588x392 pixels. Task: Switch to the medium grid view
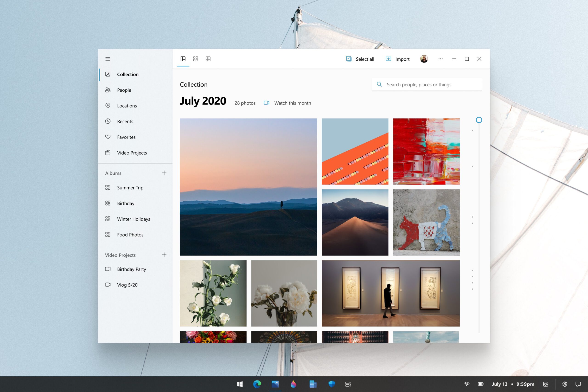click(x=195, y=59)
